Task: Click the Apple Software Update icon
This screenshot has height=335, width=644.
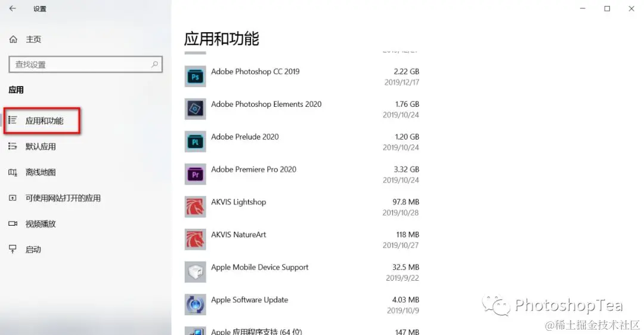Action: [x=195, y=305]
